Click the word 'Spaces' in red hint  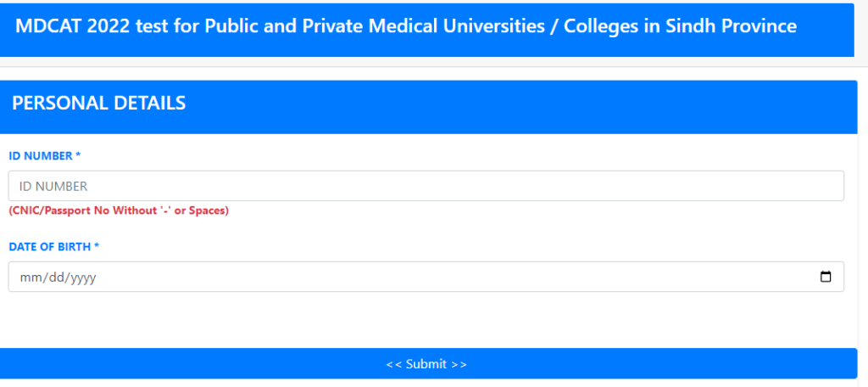pyautogui.click(x=208, y=210)
